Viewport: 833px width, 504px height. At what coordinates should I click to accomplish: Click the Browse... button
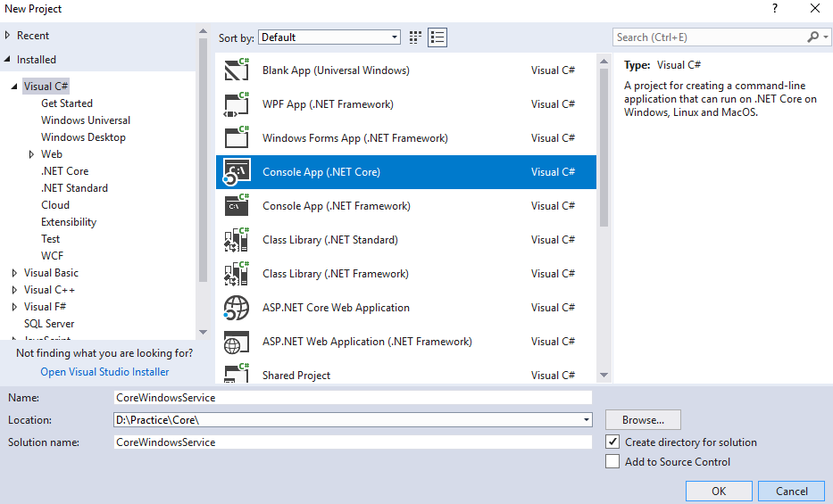tap(643, 419)
